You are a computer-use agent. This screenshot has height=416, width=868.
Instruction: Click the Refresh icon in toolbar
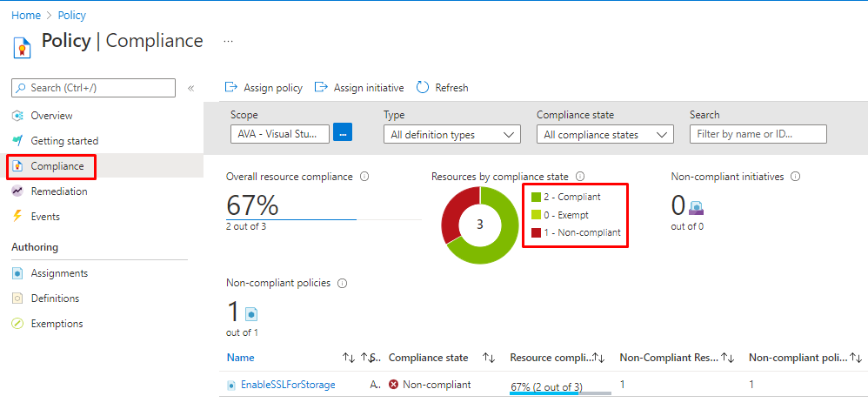423,87
